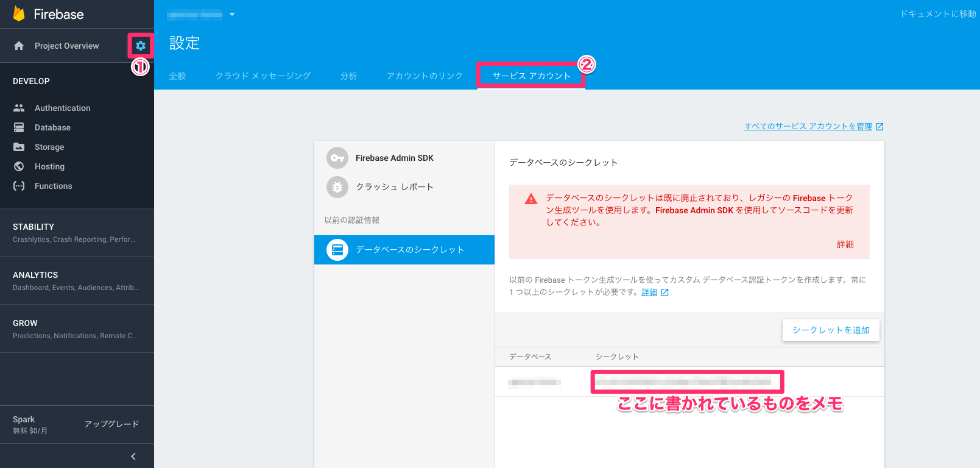Collapse the sidebar with the chevron arrow
Image resolution: width=980 pixels, height=468 pixels.
pyautogui.click(x=133, y=456)
